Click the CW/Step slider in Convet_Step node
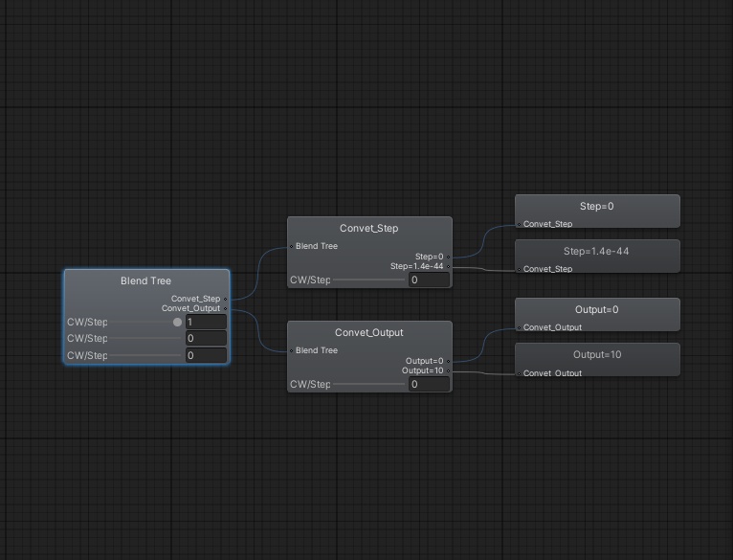733x560 pixels. (x=368, y=280)
